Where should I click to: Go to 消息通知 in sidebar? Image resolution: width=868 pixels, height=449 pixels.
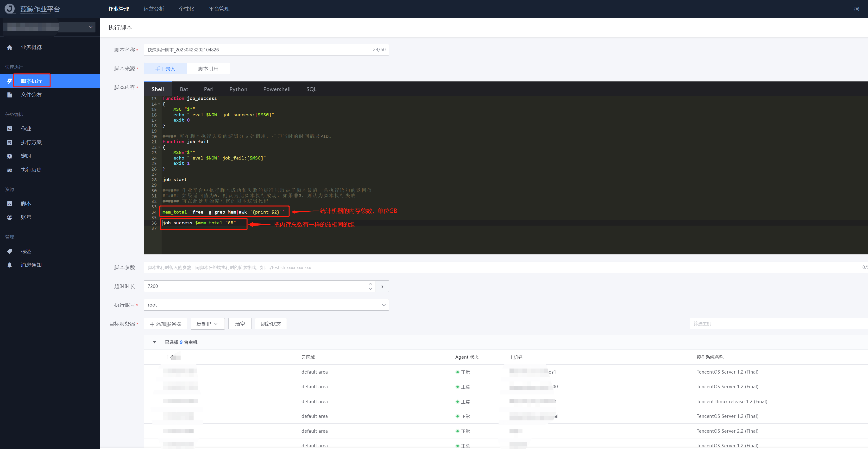click(31, 265)
